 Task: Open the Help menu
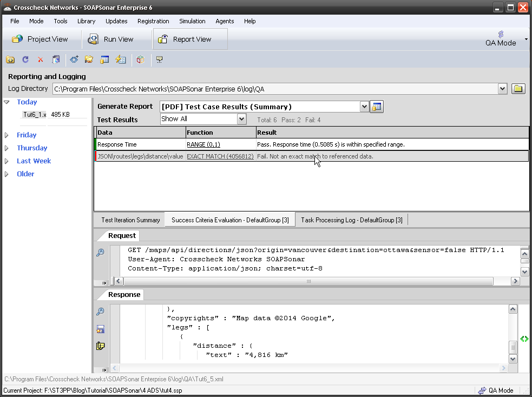pos(249,21)
